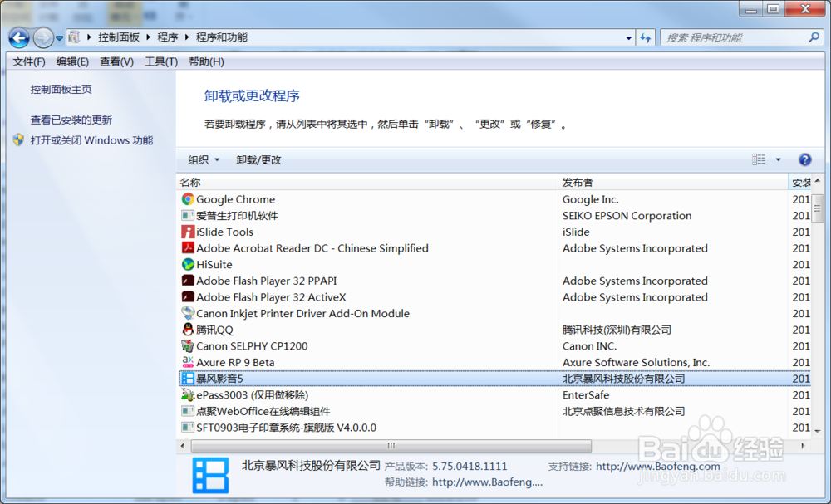Select Adobe Acrobat Reader DC - Chinese Simplified
This screenshot has height=504, width=831.
coord(312,248)
